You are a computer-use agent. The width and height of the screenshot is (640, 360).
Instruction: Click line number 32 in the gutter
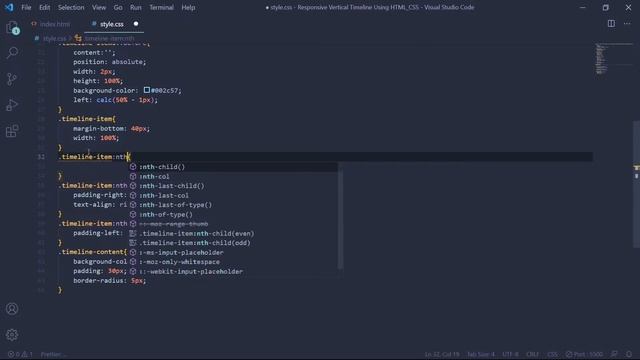[x=41, y=157]
